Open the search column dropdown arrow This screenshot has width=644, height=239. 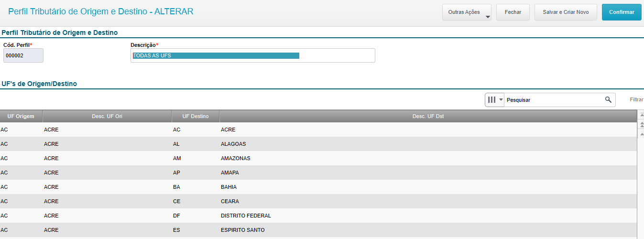[501, 100]
